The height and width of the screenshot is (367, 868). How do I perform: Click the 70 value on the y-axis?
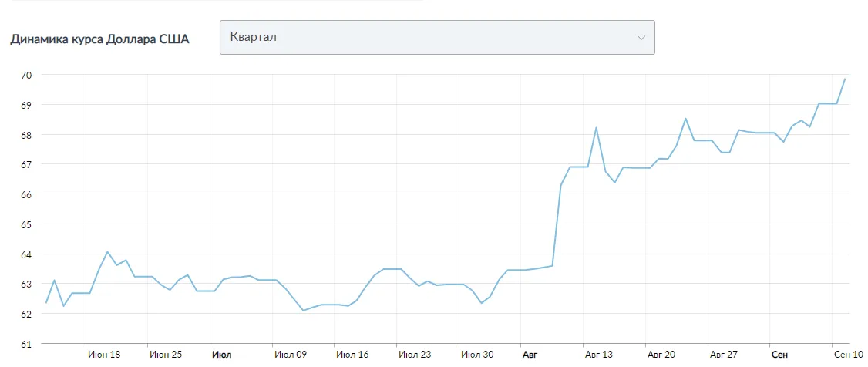(26, 75)
